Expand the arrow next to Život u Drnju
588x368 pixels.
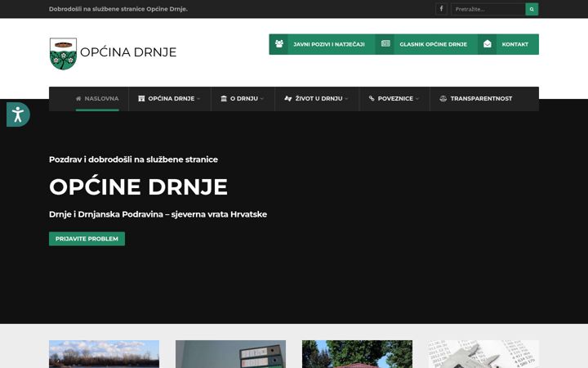coord(346,99)
